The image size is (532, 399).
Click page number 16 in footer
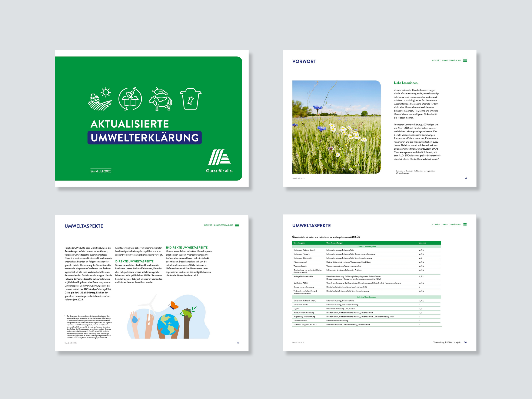[x=465, y=342]
